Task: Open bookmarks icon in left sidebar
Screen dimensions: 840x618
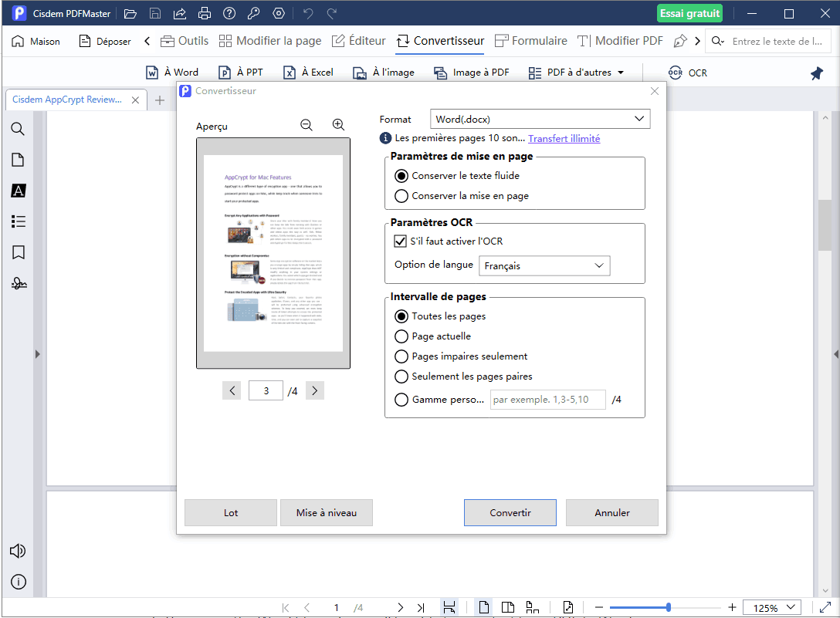Action: [19, 252]
